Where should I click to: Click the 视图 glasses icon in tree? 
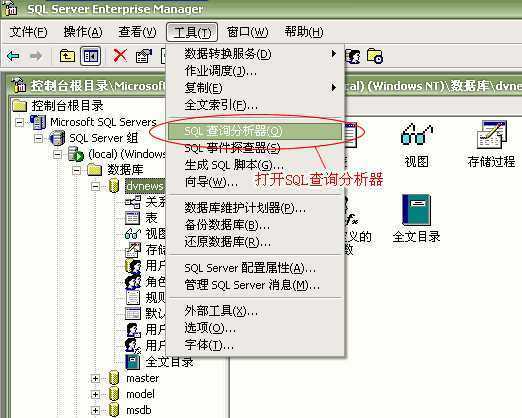tap(132, 234)
